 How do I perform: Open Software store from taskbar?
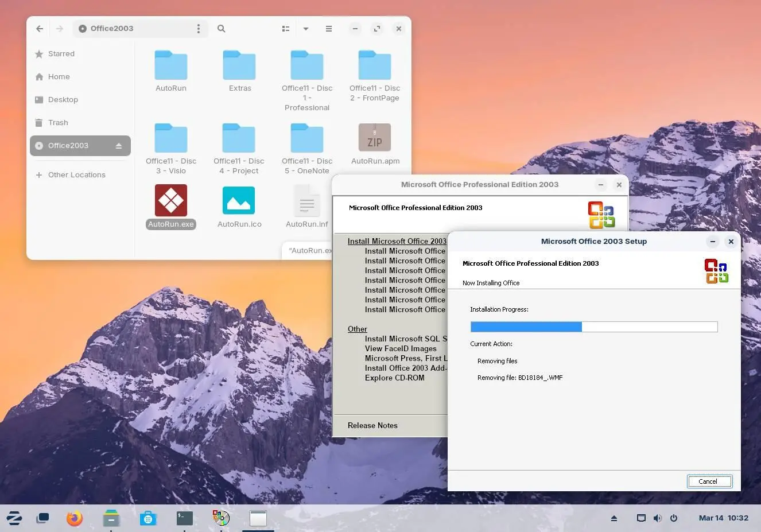tap(148, 519)
